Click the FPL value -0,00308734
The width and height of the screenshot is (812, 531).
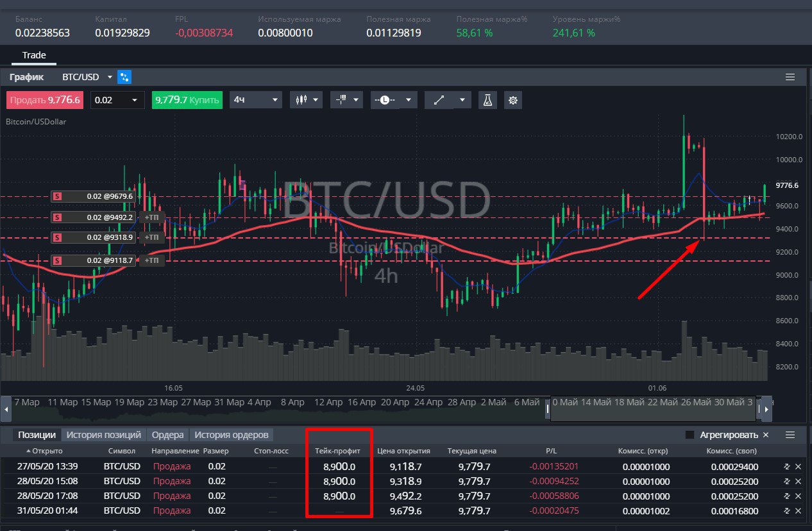pos(204,33)
